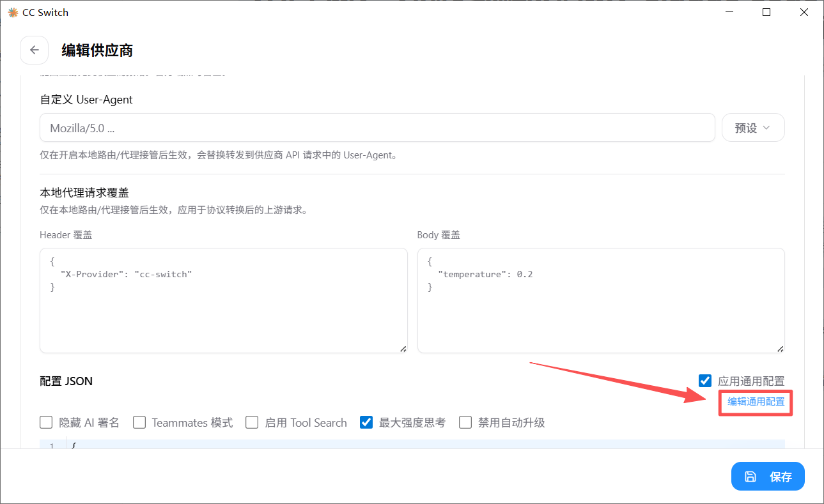Uncheck the 最大强度思考 checkbox
Image resolution: width=824 pixels, height=504 pixels.
(x=366, y=422)
